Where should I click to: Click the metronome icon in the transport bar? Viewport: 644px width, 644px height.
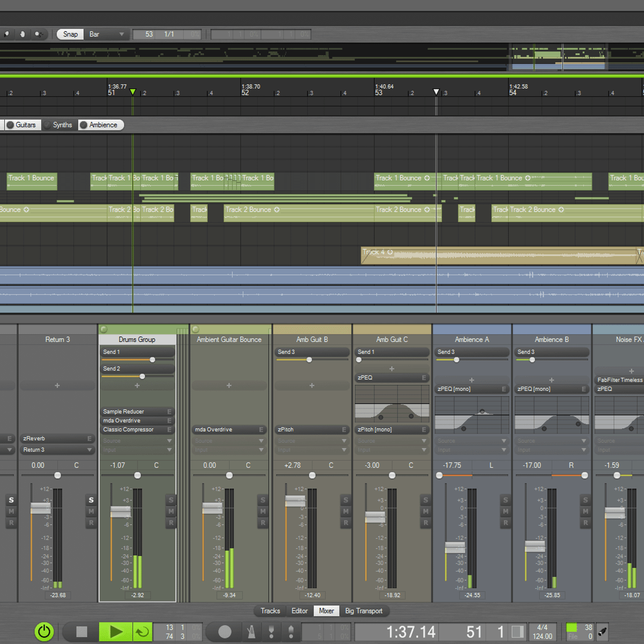pyautogui.click(x=251, y=632)
